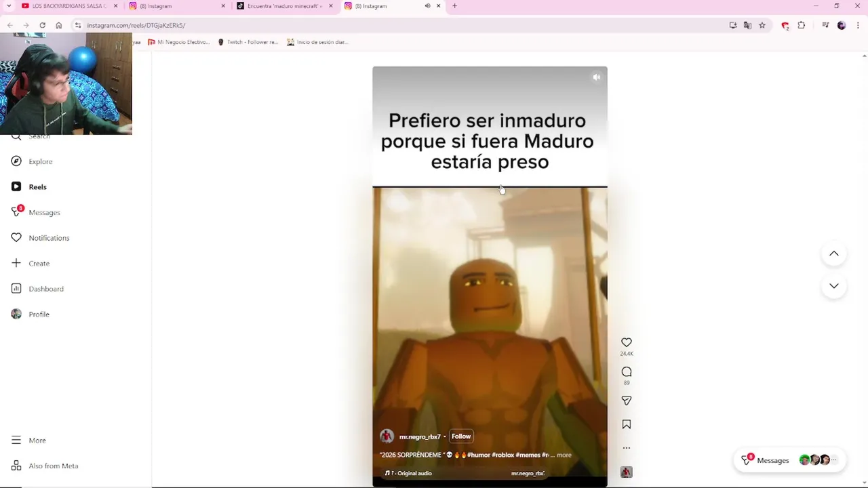868x488 pixels.
Task: Open the red extension with badge 2
Action: coord(785,26)
